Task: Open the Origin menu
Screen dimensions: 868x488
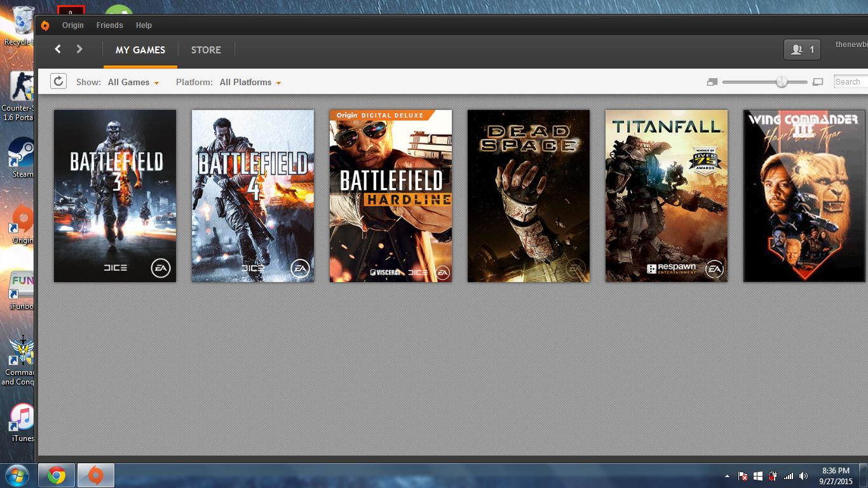Action: coord(73,25)
